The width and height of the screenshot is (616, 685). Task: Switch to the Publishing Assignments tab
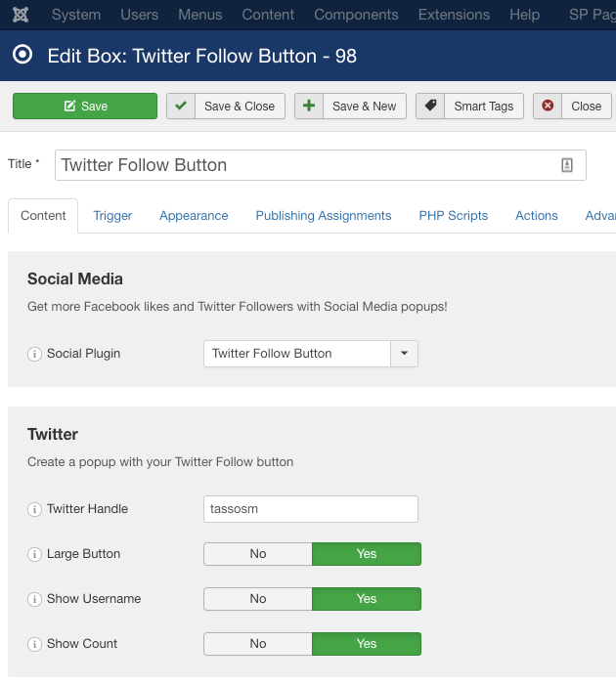[x=323, y=216]
